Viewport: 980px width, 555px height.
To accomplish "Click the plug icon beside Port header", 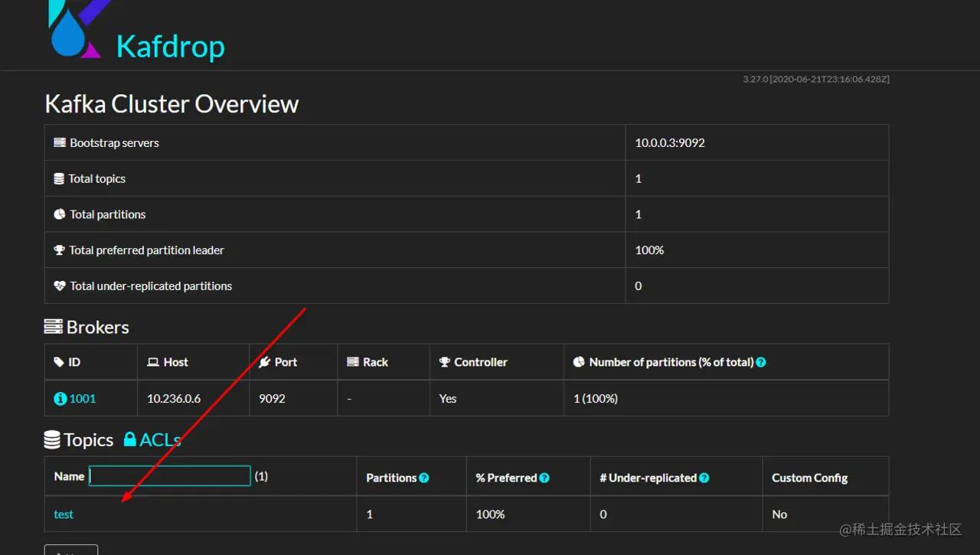I will point(265,362).
